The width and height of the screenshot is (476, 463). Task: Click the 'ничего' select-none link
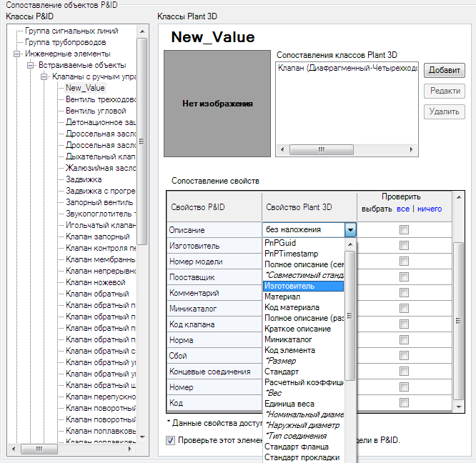430,209
